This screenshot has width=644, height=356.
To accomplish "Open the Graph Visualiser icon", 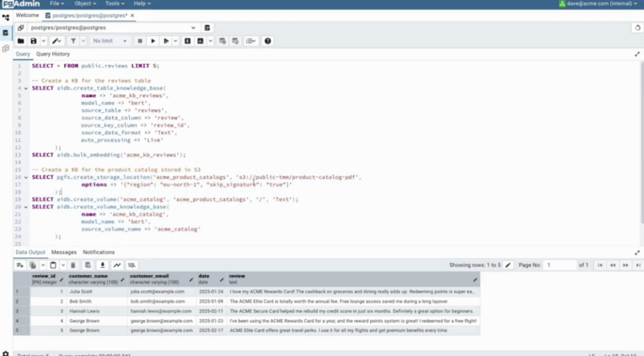I will click(117, 265).
